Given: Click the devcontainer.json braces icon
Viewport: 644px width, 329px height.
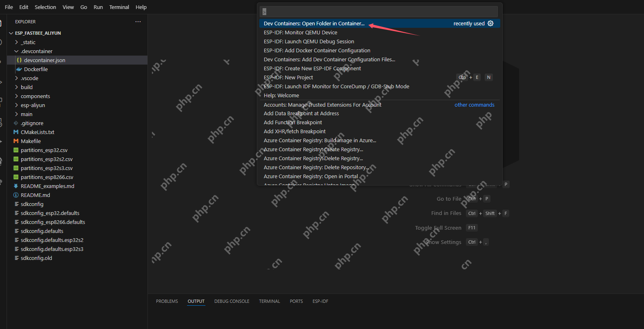Looking at the screenshot, I should coord(19,60).
